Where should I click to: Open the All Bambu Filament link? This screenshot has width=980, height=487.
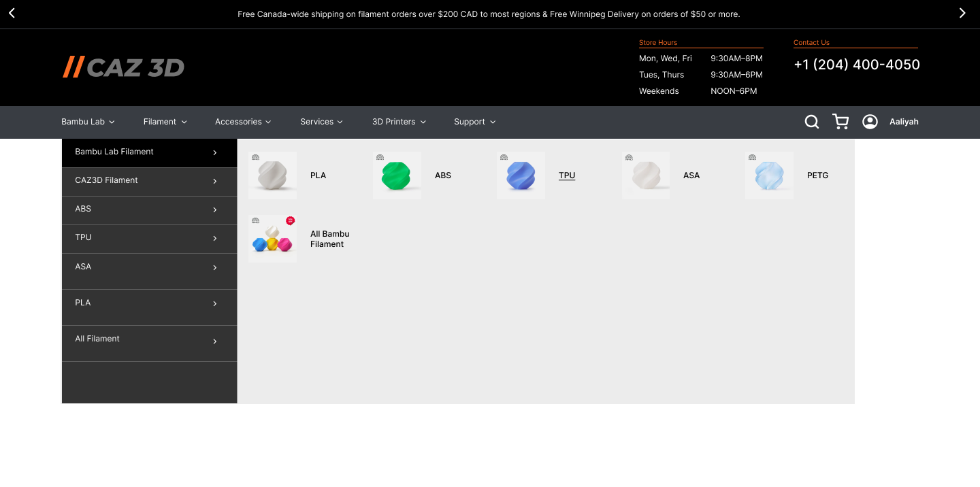(x=329, y=239)
